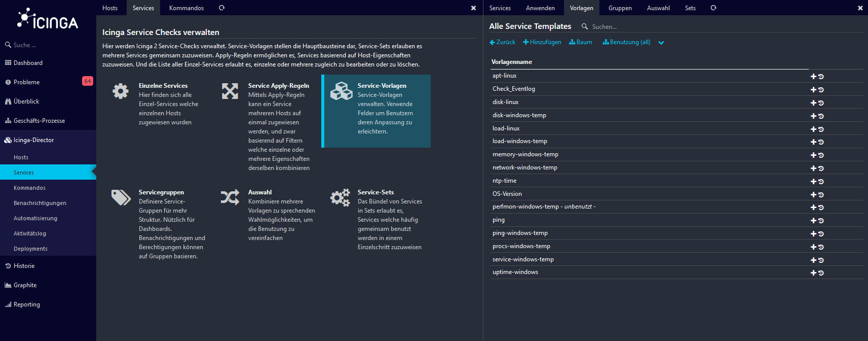
Task: Open the Auswahl tab in right pane
Action: pyautogui.click(x=658, y=8)
